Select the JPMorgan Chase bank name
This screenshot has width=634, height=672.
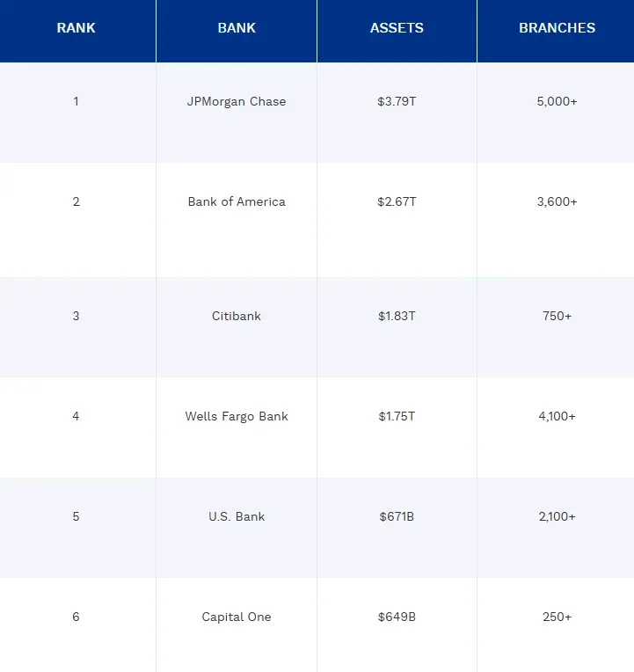pos(237,101)
